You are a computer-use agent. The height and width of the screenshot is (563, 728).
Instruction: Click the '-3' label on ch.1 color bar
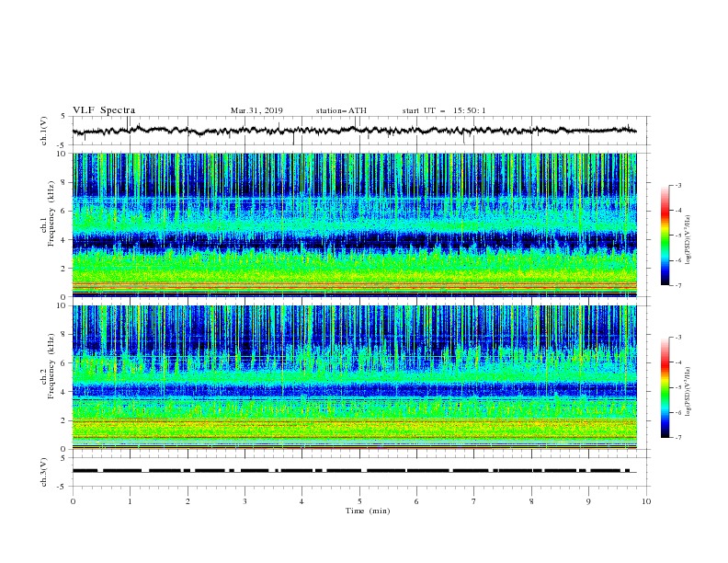pos(677,185)
